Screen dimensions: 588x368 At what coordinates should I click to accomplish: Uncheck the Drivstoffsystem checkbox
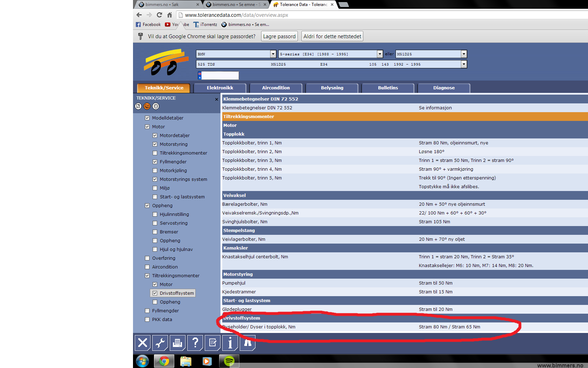pos(155,293)
